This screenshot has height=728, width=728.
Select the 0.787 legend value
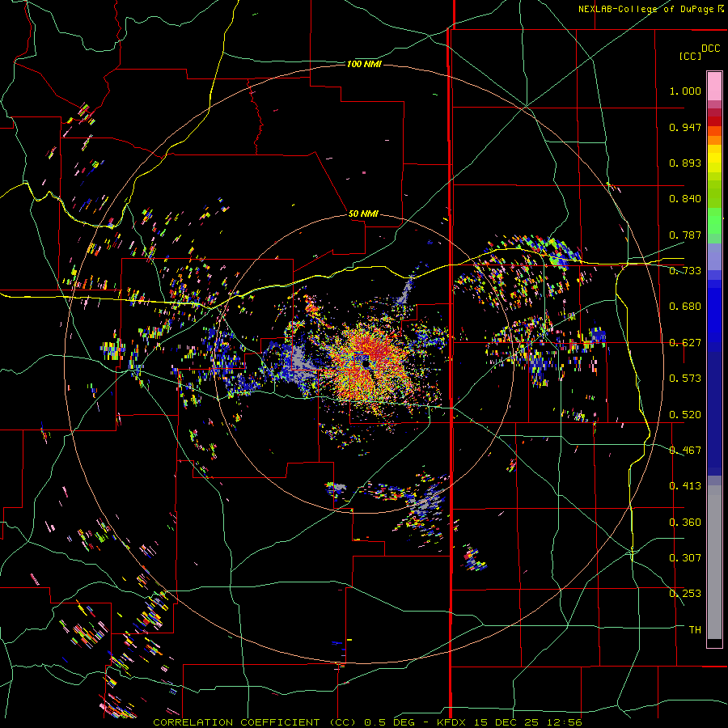pos(685,235)
